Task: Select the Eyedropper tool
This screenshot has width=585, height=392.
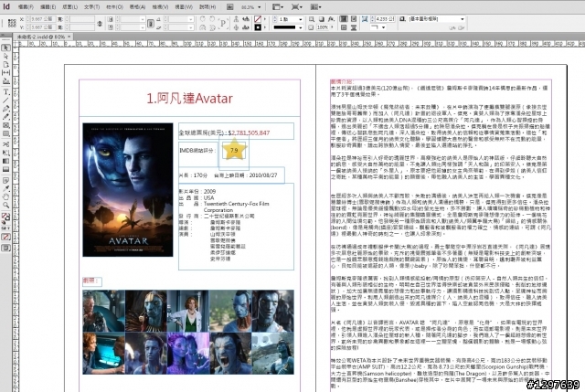Action: coord(6,189)
